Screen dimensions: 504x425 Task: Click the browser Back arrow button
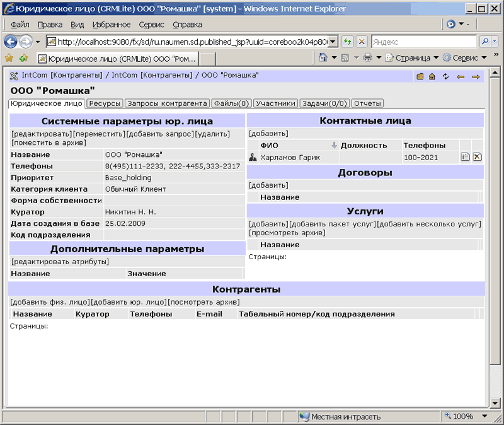(11, 42)
